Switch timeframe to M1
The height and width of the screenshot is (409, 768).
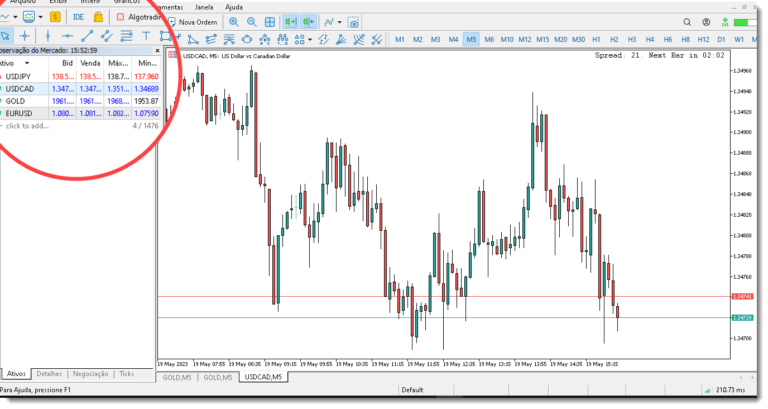[400, 39]
